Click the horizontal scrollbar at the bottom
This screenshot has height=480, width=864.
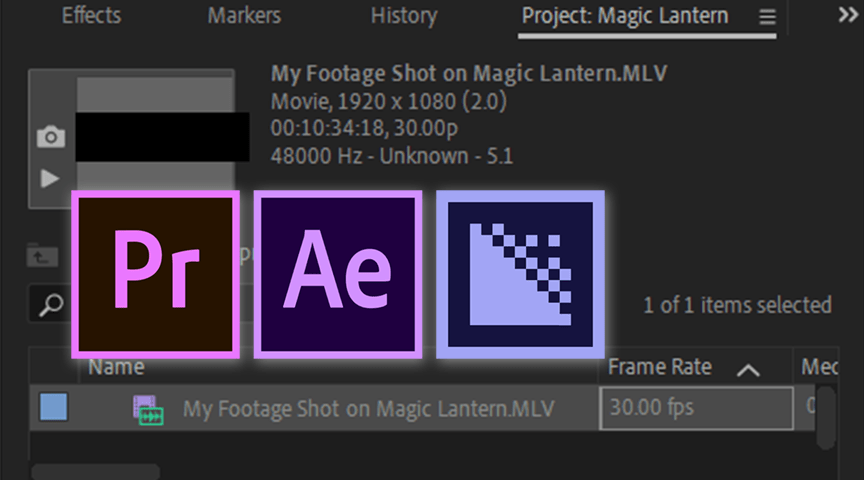click(95, 471)
